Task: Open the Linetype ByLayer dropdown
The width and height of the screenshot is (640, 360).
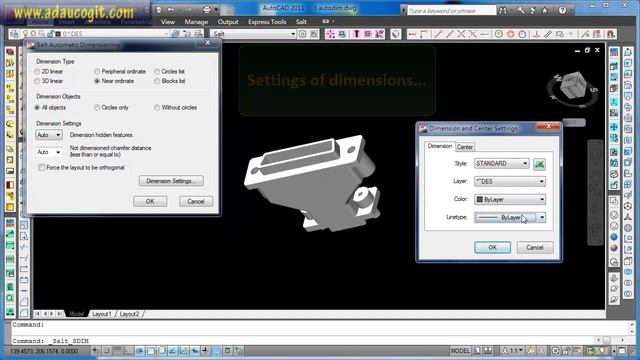Action: point(510,218)
